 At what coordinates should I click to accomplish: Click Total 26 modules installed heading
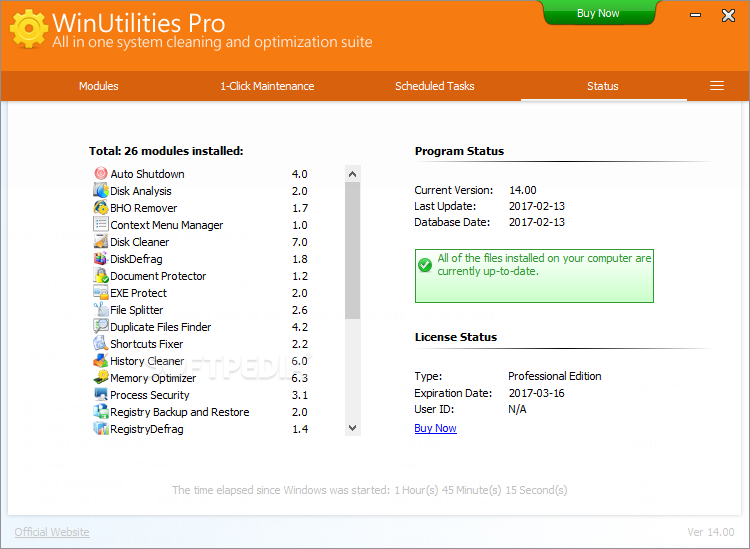click(166, 151)
